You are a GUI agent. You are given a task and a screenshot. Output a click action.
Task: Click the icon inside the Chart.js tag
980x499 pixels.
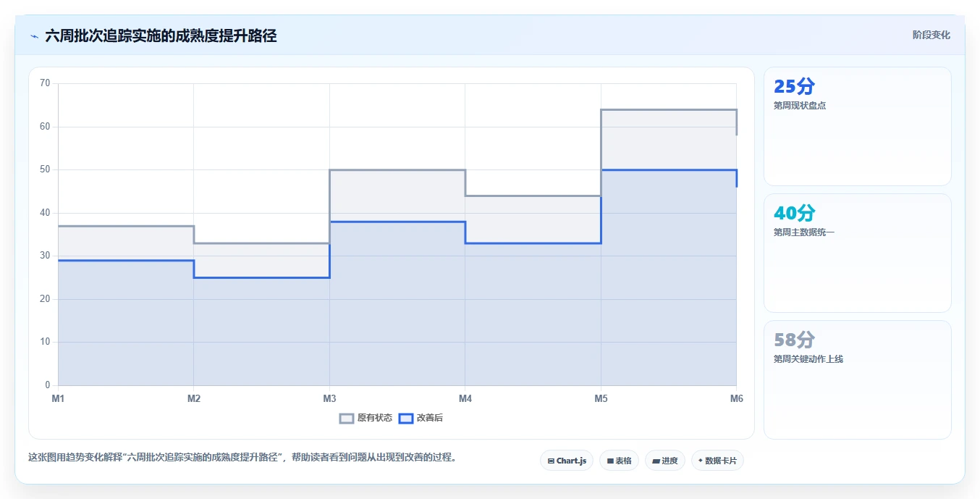(551, 461)
